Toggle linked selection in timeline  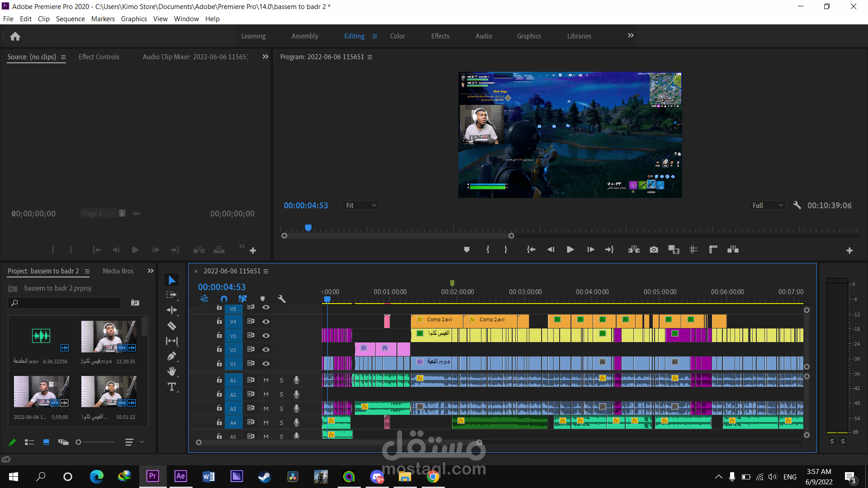click(x=243, y=299)
